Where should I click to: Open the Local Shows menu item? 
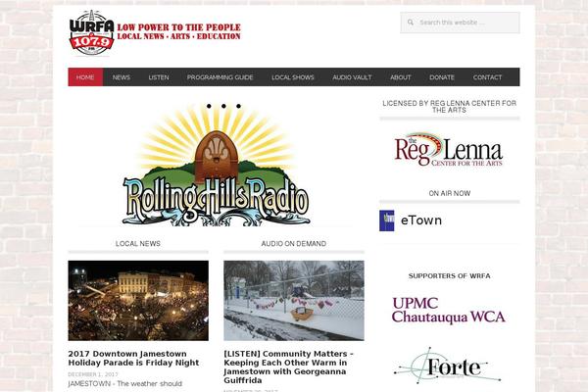click(293, 77)
